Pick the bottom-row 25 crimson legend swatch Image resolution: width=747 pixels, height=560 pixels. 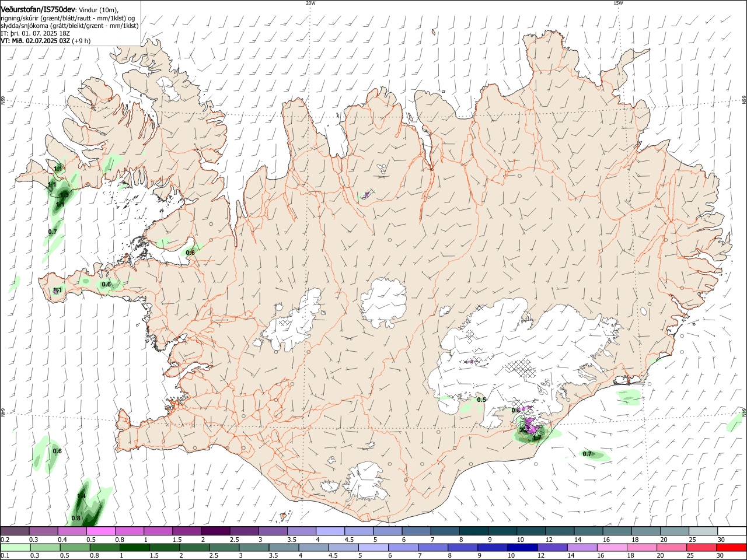coord(701,548)
